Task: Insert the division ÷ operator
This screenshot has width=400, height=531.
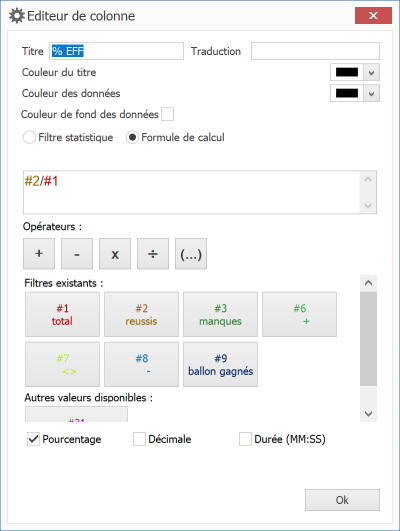Action: point(153,254)
